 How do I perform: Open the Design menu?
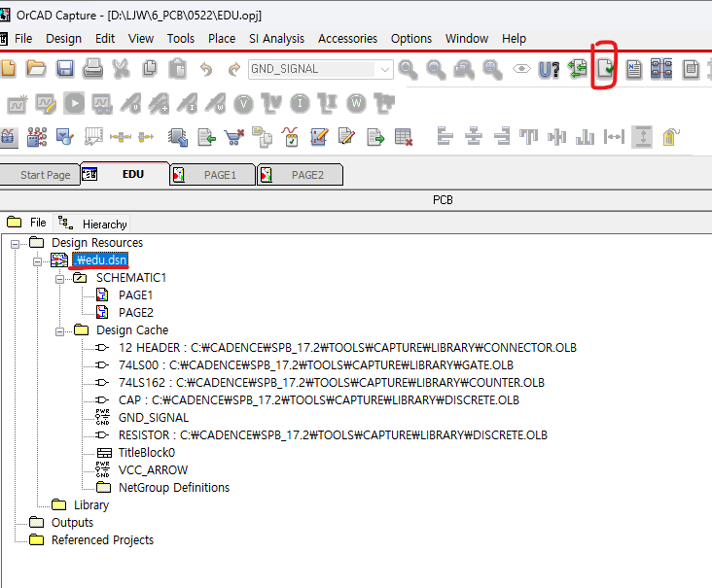(63, 39)
